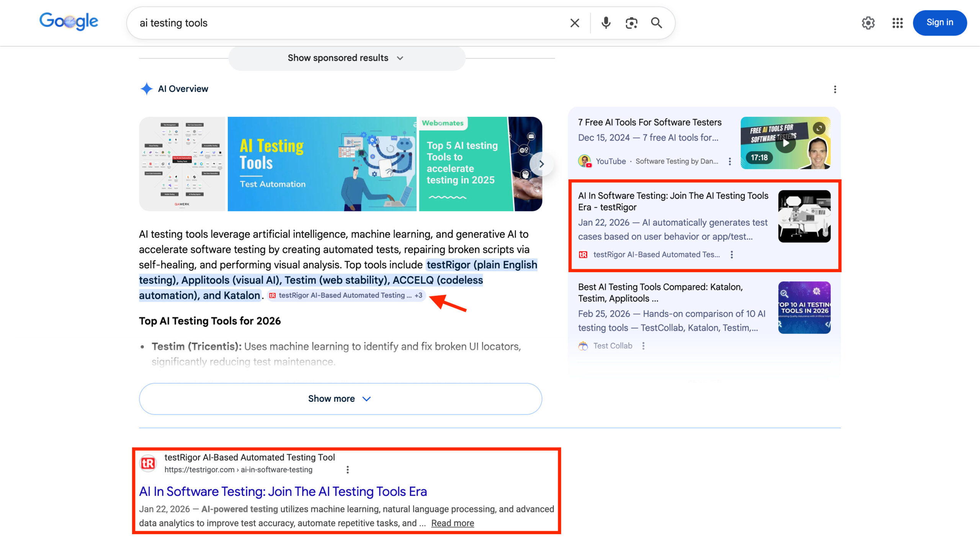Viewport: 980px width, 538px height.
Task: Clear the search query with X
Action: coord(575,23)
